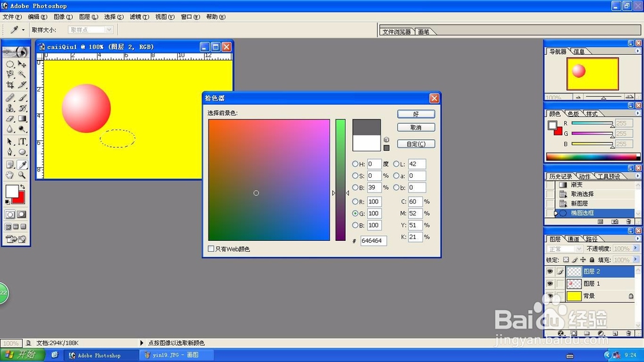Open the 图像 Image menu
This screenshot has height=362, width=644.
(x=63, y=17)
